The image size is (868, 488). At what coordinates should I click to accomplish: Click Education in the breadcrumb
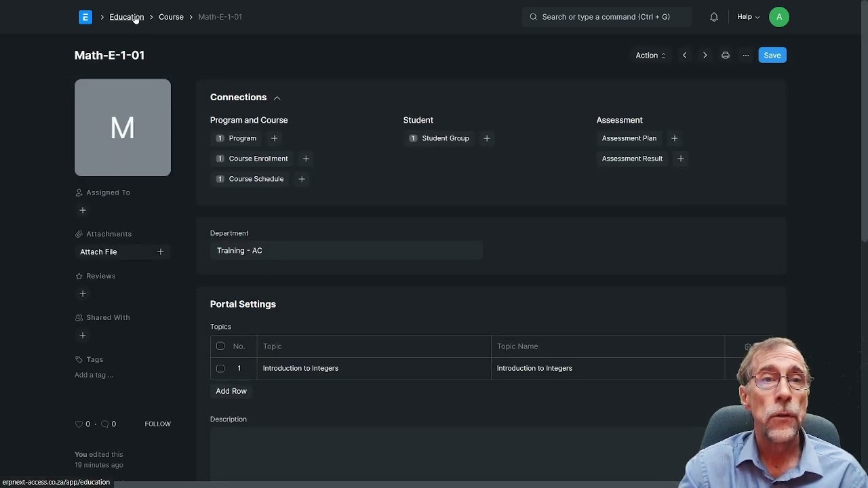(126, 17)
